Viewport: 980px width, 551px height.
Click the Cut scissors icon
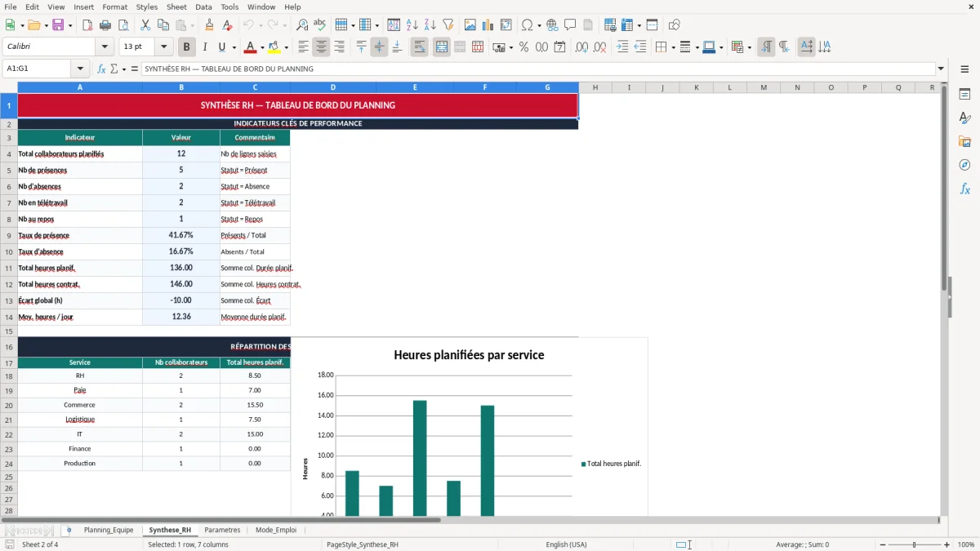pyautogui.click(x=145, y=25)
